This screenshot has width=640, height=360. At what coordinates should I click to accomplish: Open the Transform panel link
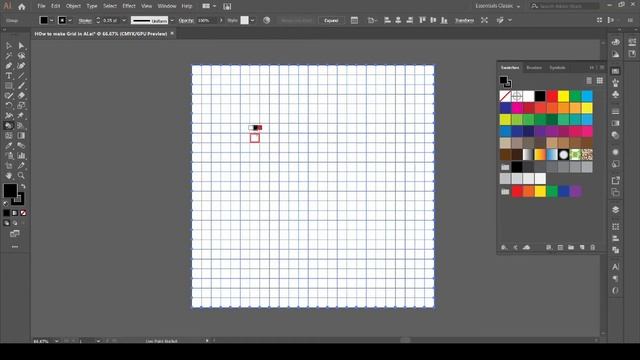point(464,20)
